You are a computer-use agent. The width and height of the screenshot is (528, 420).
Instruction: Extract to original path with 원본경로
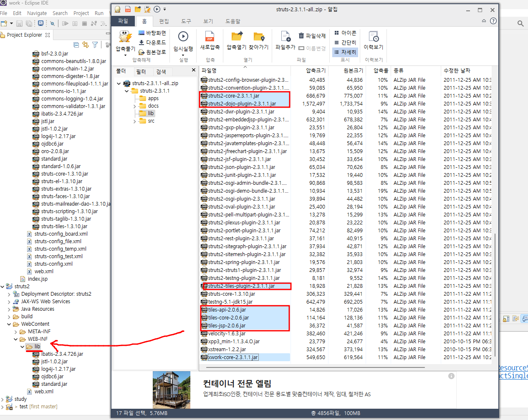[152, 52]
